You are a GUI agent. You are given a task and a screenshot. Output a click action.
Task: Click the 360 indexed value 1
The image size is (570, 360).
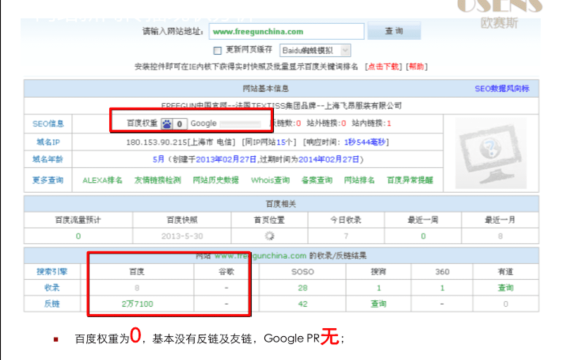click(442, 288)
